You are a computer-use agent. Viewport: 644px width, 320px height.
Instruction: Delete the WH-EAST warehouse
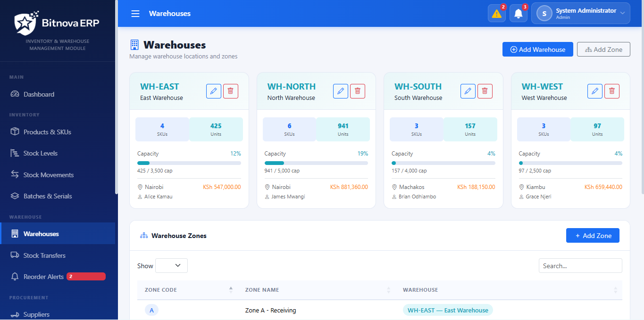coord(231,91)
